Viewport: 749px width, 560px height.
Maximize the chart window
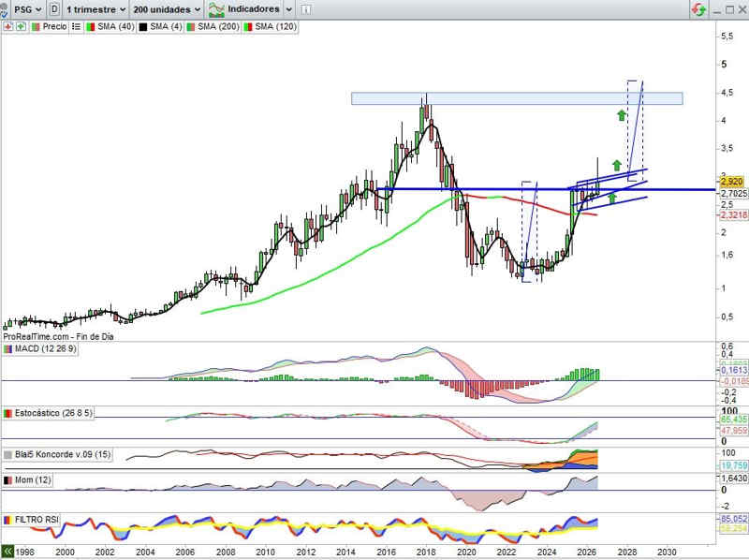(x=729, y=9)
